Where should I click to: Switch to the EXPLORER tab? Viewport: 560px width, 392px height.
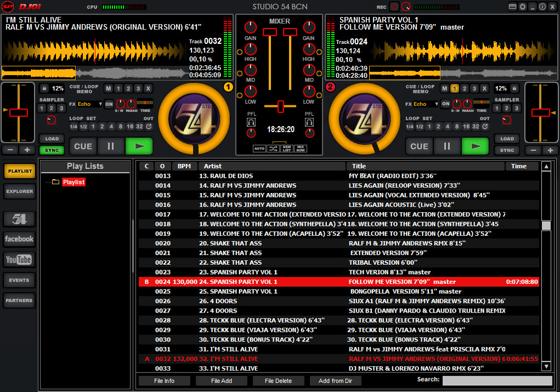pyautogui.click(x=19, y=191)
